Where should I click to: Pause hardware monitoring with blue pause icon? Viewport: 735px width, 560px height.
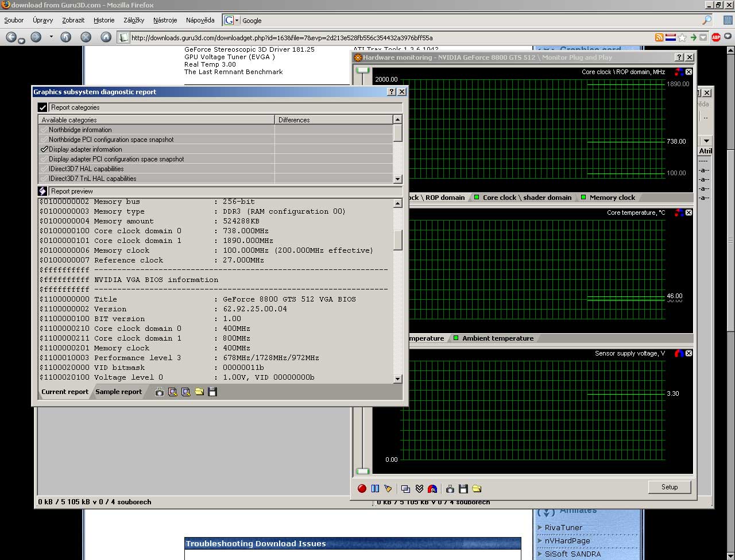tap(375, 489)
